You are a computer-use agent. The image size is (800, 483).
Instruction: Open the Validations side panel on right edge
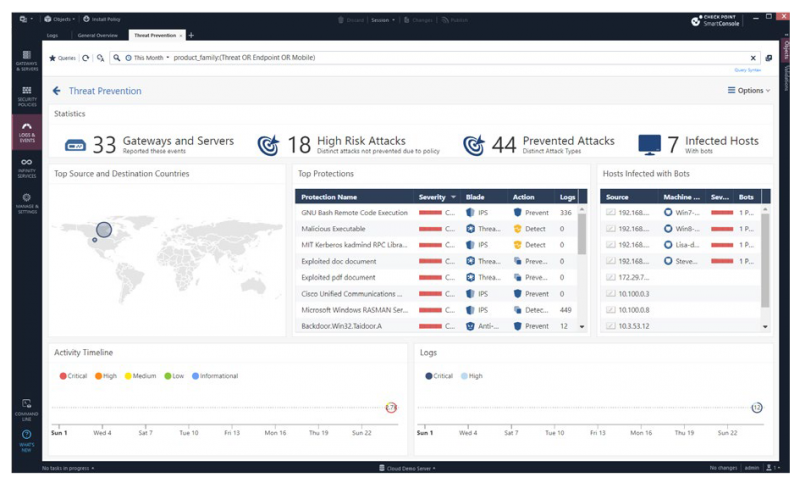786,78
